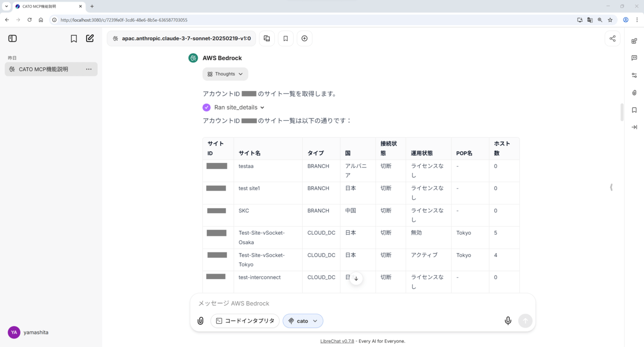The width and height of the screenshot is (644, 347).
Task: Open prompts icon in right side panel
Action: (x=634, y=58)
